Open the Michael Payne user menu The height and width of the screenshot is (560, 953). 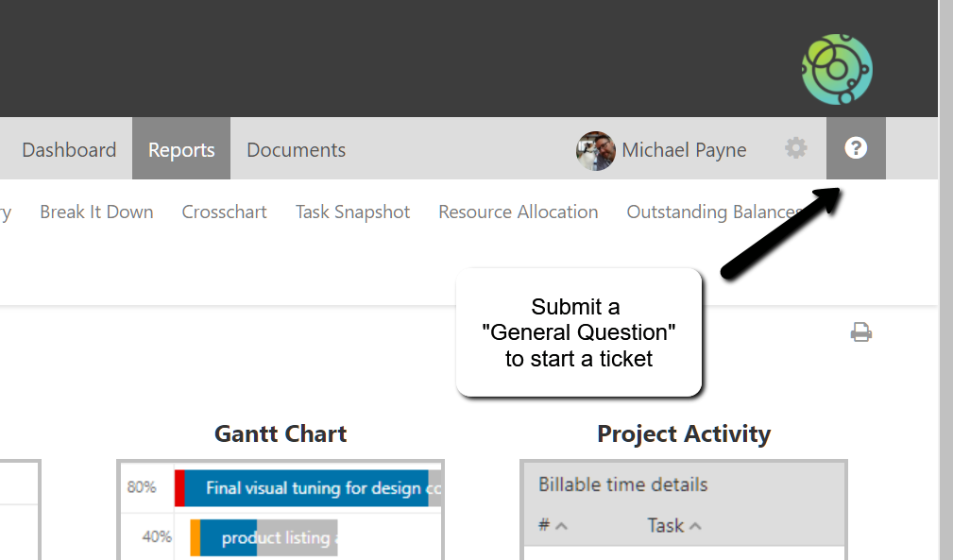click(x=683, y=150)
